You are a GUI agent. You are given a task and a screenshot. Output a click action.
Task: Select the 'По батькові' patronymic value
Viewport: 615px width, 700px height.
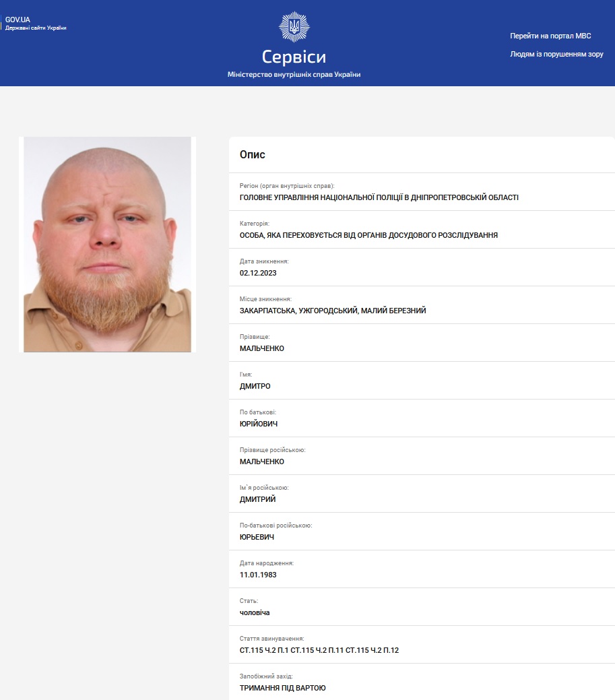coord(259,424)
